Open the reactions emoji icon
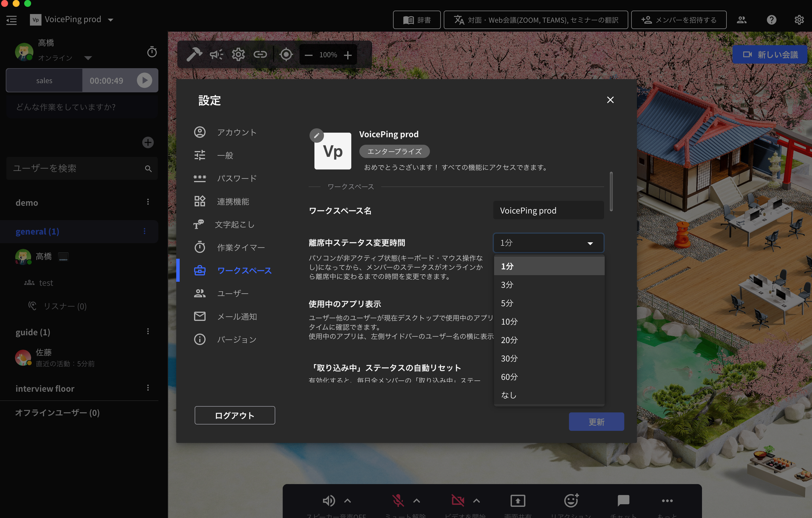 coord(571,501)
